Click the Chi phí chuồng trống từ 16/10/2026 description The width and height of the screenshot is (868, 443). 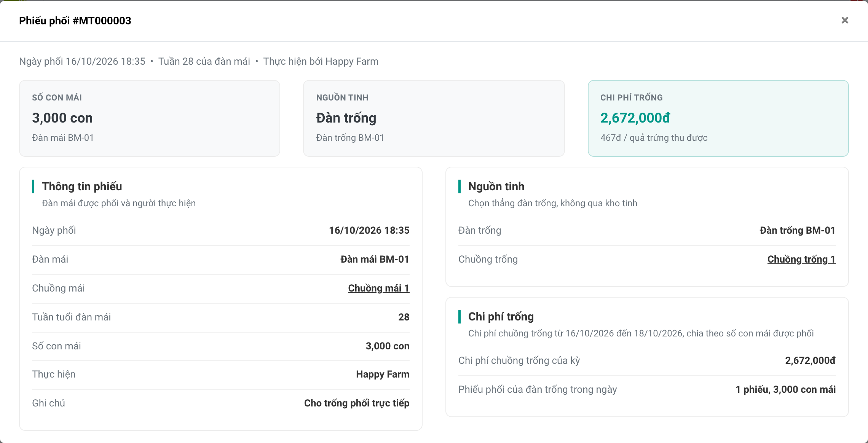click(x=641, y=333)
